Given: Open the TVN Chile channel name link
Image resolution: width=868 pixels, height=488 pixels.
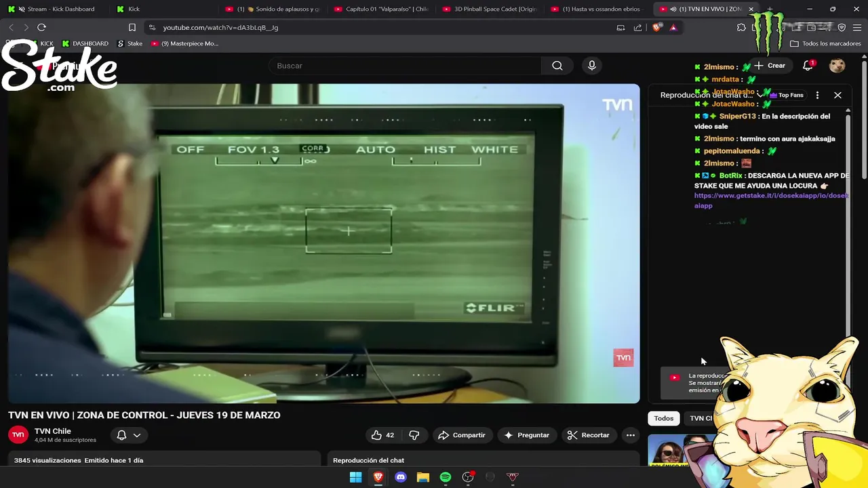Looking at the screenshot, I should (53, 431).
